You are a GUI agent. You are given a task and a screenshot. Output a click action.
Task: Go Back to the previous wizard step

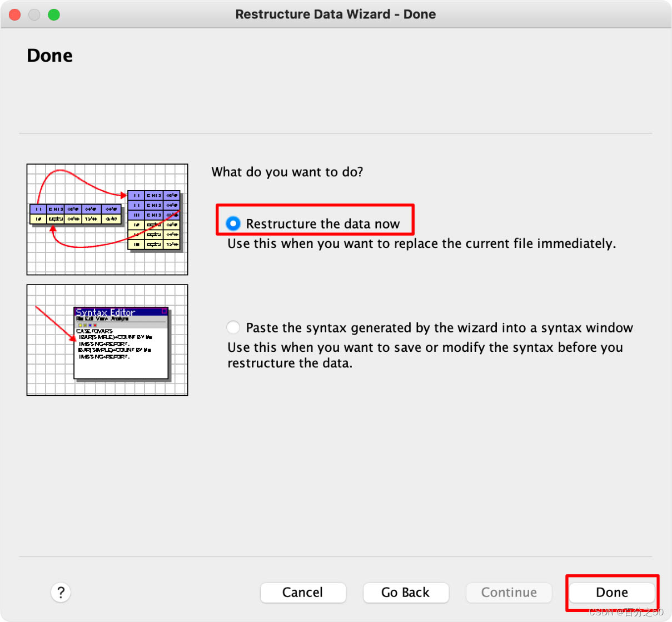tap(406, 593)
